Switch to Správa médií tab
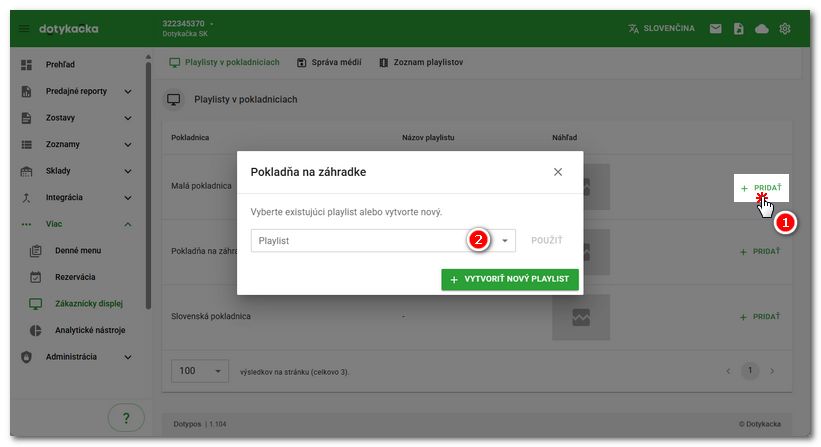This screenshot has width=821, height=447. pyautogui.click(x=329, y=63)
